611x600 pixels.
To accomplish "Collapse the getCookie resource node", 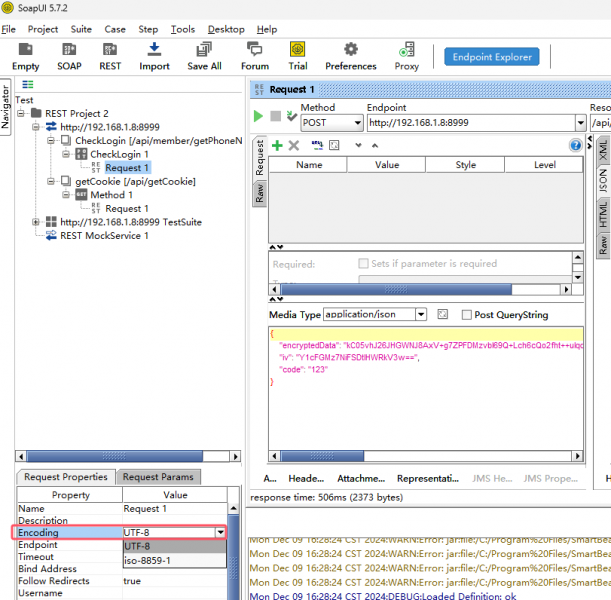I will point(51,182).
